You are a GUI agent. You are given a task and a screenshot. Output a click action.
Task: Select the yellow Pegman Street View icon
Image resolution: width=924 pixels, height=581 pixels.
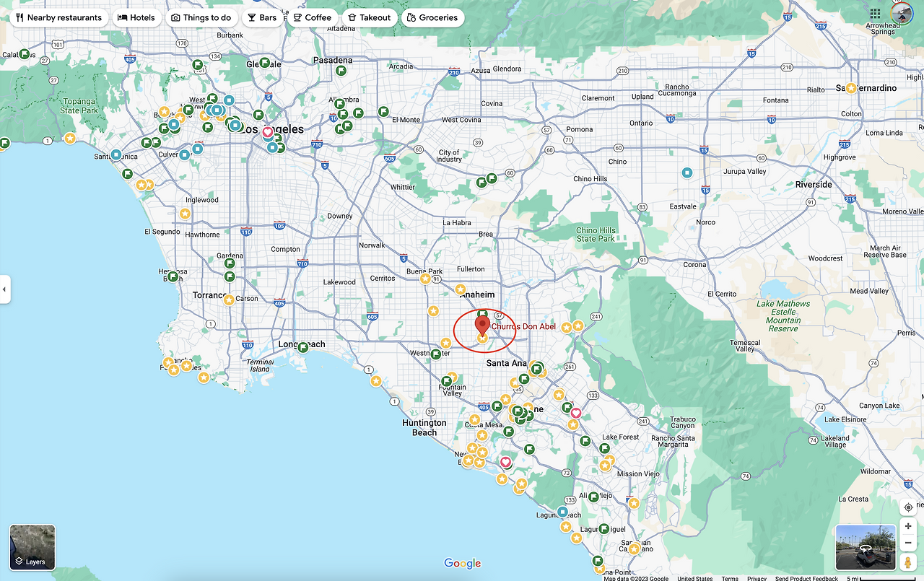[908, 562]
